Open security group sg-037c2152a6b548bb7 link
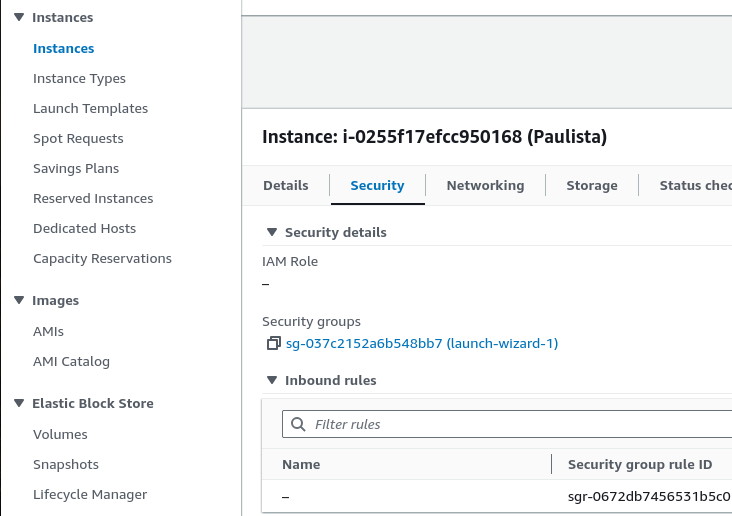This screenshot has width=732, height=516. [422, 344]
